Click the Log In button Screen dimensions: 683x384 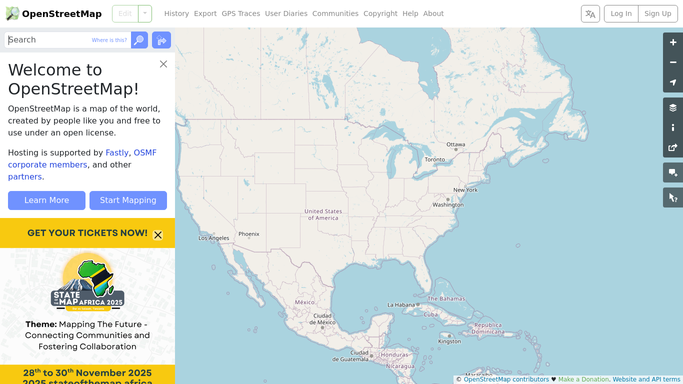click(621, 14)
